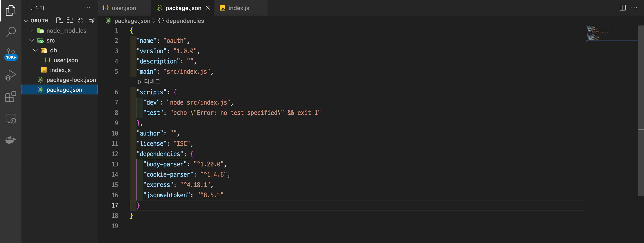The image size is (644, 243).
Task: Collapse all folders in explorer
Action: pyautogui.click(x=91, y=21)
